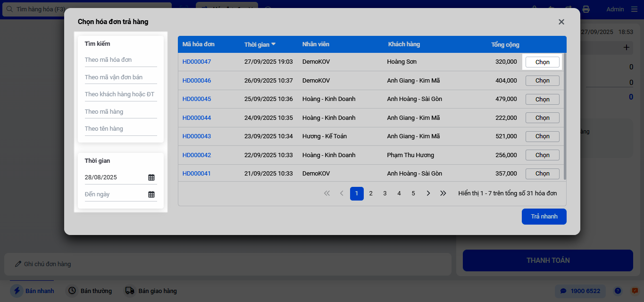Go to page 3 of invoices

pyautogui.click(x=385, y=193)
